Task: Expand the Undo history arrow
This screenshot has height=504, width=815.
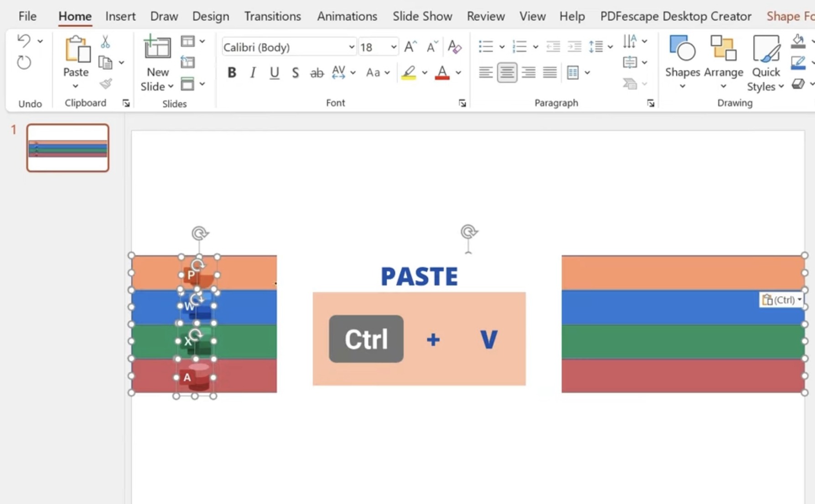Action: tap(40, 41)
